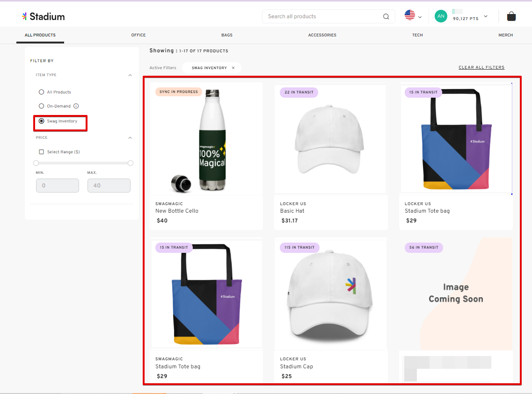The image size is (532, 394).
Task: Open the points account dropdown arrow
Action: click(x=485, y=16)
